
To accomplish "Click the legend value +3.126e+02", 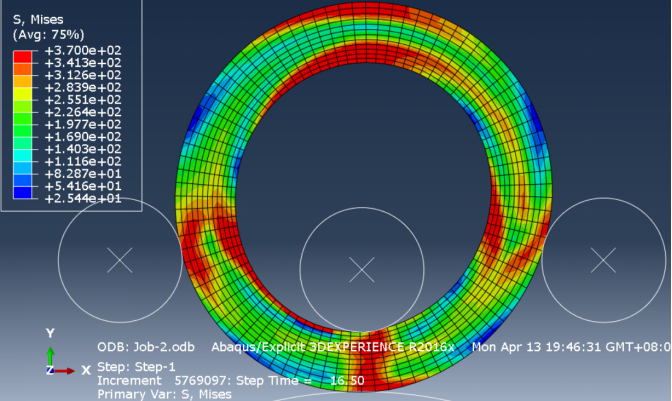I will point(83,75).
